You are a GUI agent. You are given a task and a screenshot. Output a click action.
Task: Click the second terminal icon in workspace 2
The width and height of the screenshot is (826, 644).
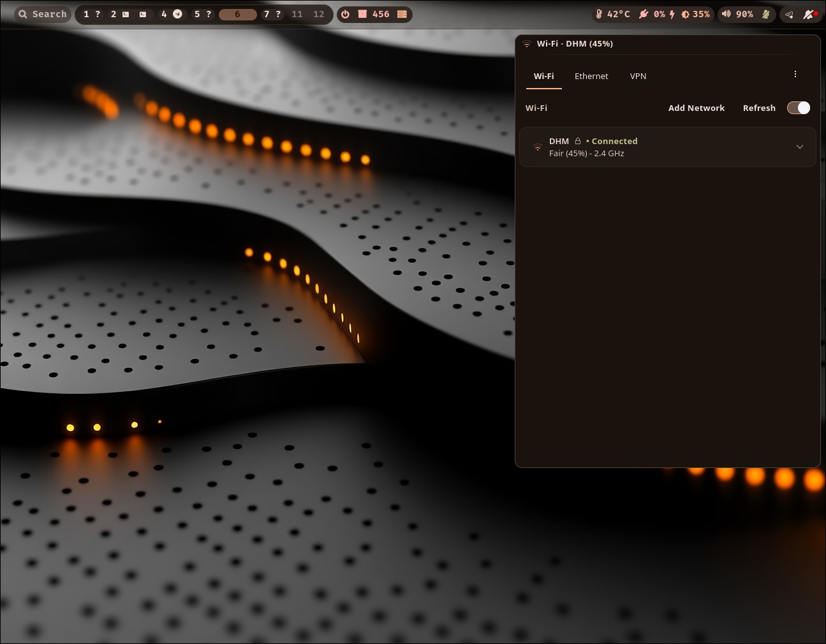click(x=143, y=14)
